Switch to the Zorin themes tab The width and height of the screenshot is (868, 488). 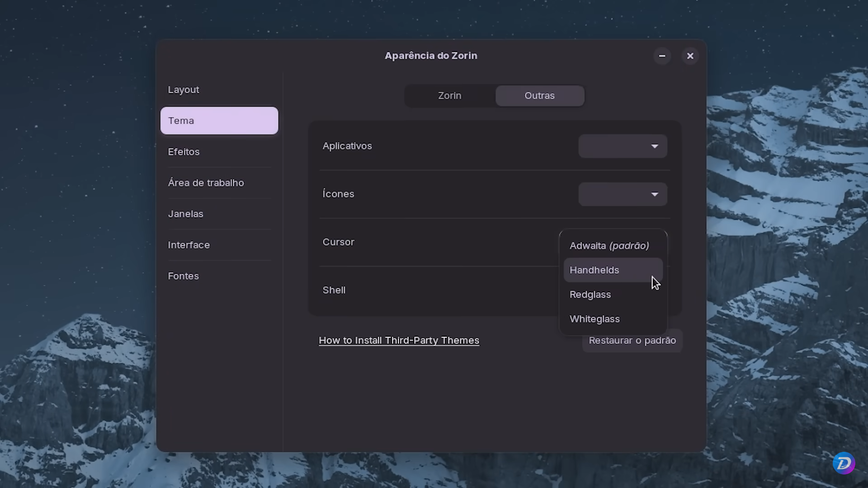pyautogui.click(x=449, y=95)
